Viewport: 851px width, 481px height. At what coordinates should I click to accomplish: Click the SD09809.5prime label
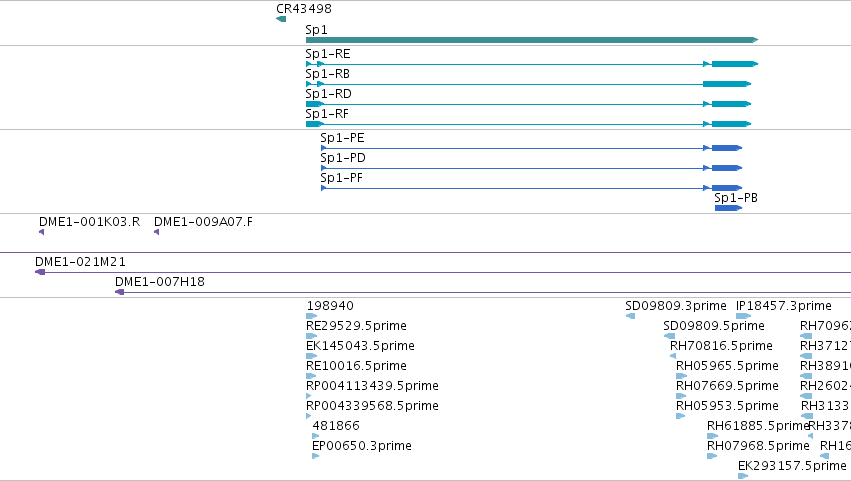point(714,326)
